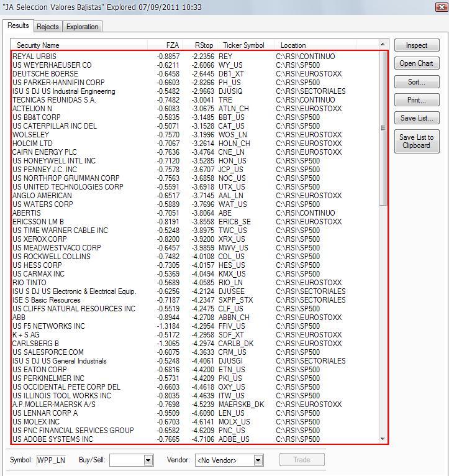This screenshot has height=476, width=449.
Task: Select the REYAL URBIS row
Action: pyautogui.click(x=195, y=57)
